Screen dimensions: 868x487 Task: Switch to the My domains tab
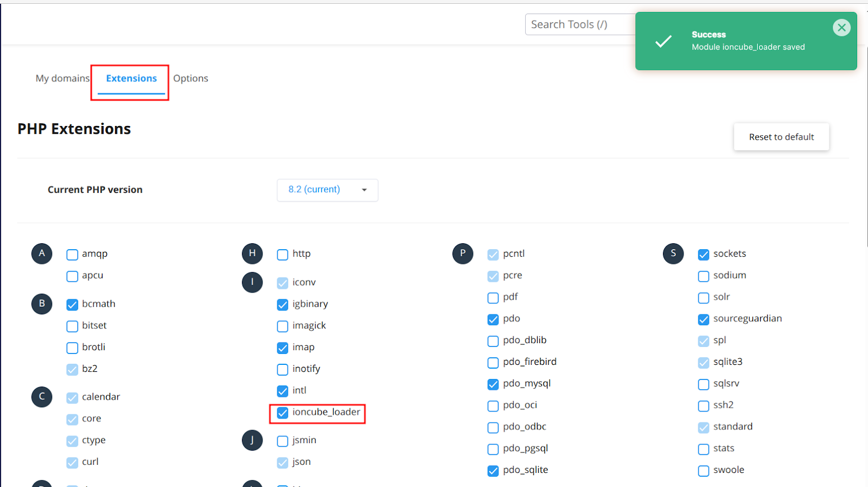[62, 79]
